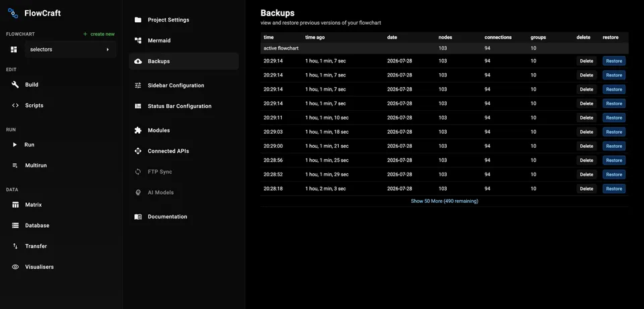Click the 20:28:52 time cell

tap(273, 175)
